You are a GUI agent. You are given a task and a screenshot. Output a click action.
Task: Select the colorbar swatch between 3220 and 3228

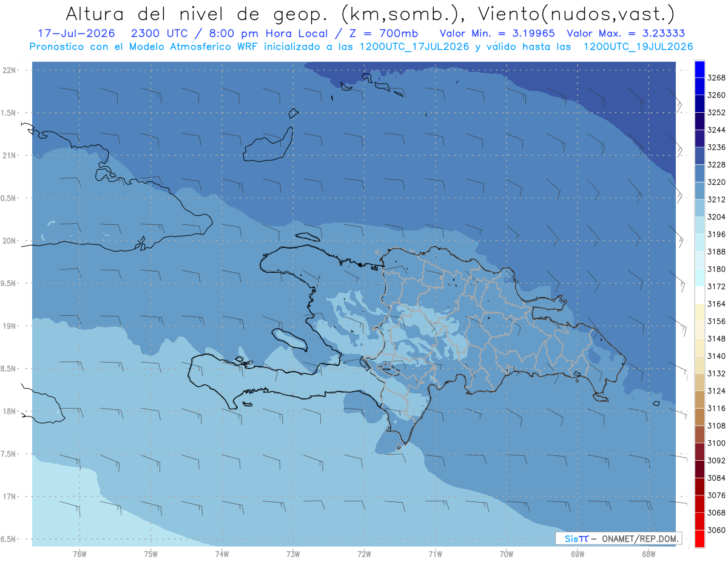(x=699, y=173)
